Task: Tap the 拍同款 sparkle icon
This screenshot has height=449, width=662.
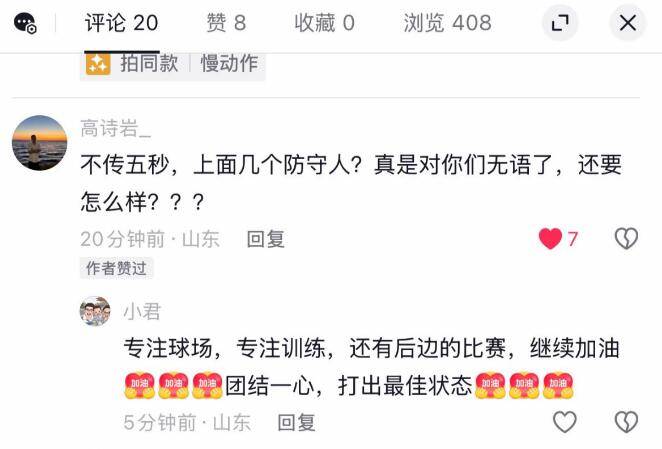Action: pyautogui.click(x=98, y=64)
